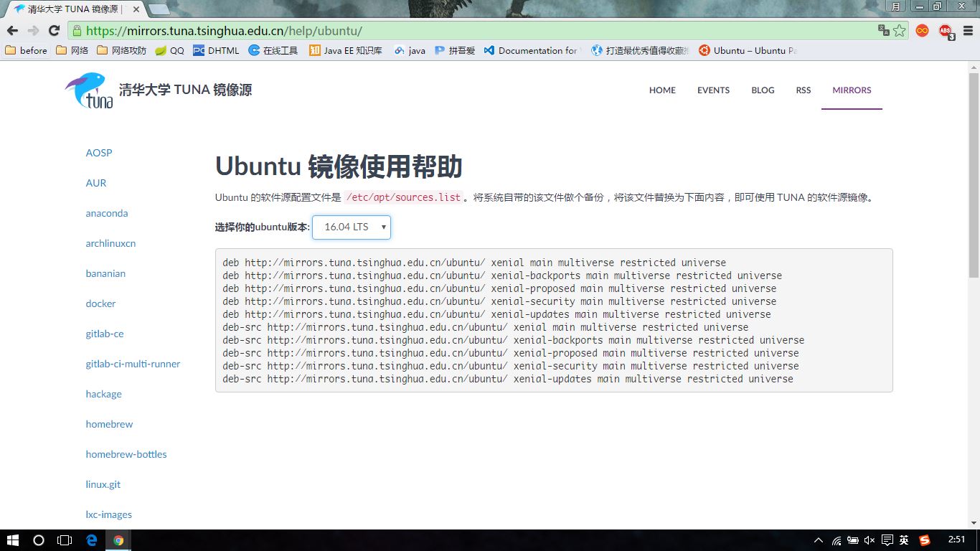Open the 'java' bookmark with paw icon
The width and height of the screenshot is (980, 551).
point(410,50)
